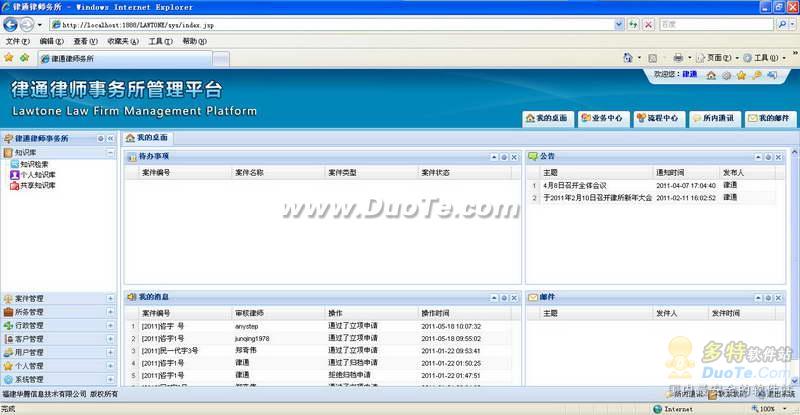Collapse the 待办事项 panel with arrow
The width and height of the screenshot is (800, 415).
[x=494, y=157]
